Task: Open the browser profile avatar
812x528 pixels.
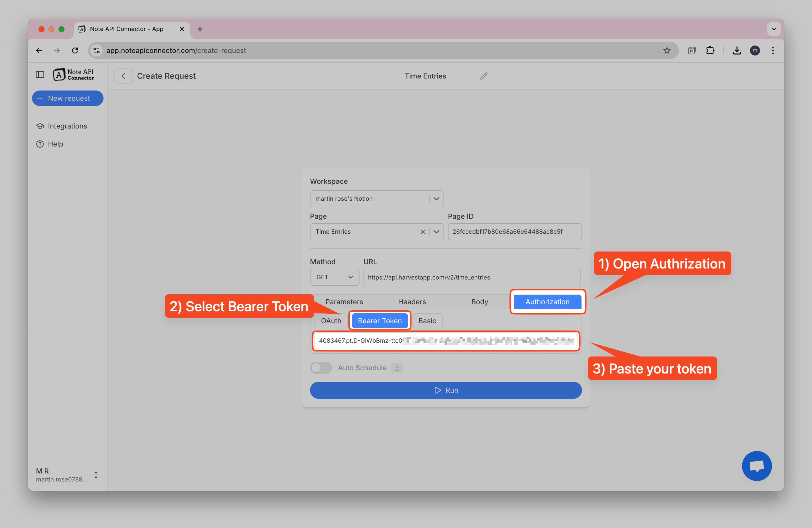Action: (x=755, y=50)
